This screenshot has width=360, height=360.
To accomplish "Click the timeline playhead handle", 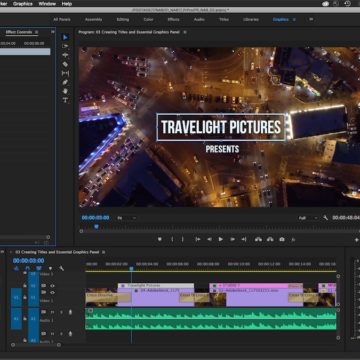I will coord(131,268).
